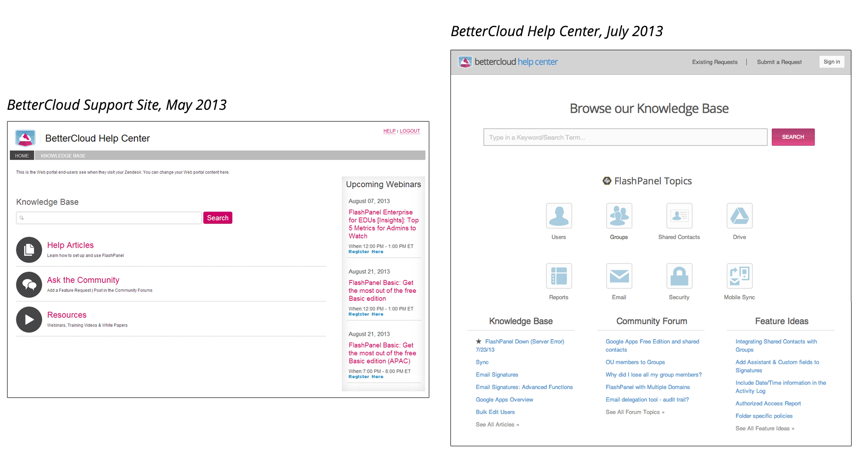Viewport: 868px width, 458px height.
Task: Focus the Type in a Keyword search field
Action: pos(625,137)
